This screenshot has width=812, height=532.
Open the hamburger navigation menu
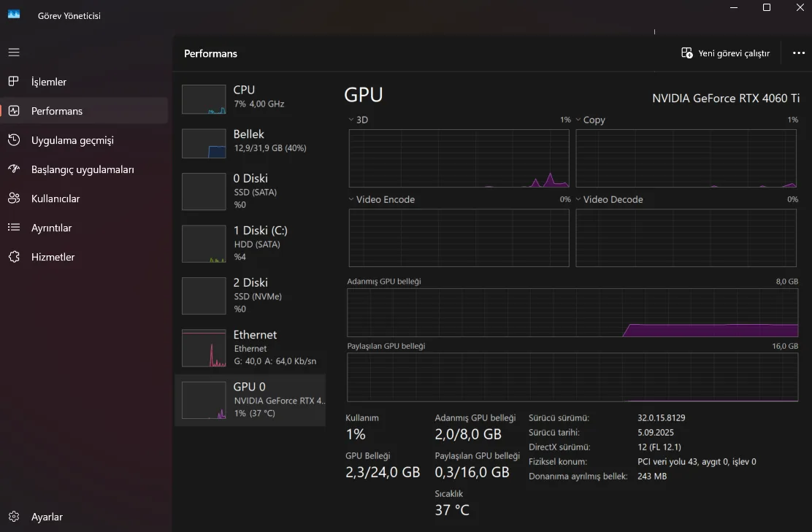[x=14, y=53]
